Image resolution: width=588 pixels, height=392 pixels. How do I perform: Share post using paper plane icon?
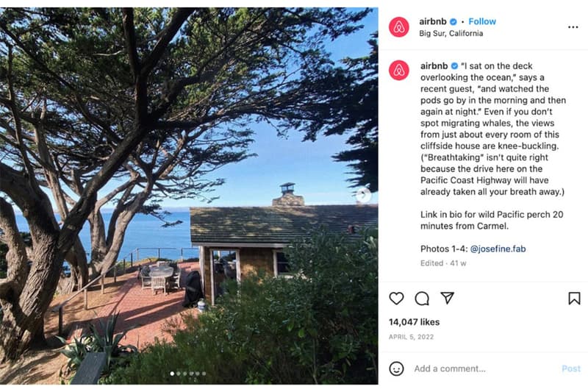[447, 298]
